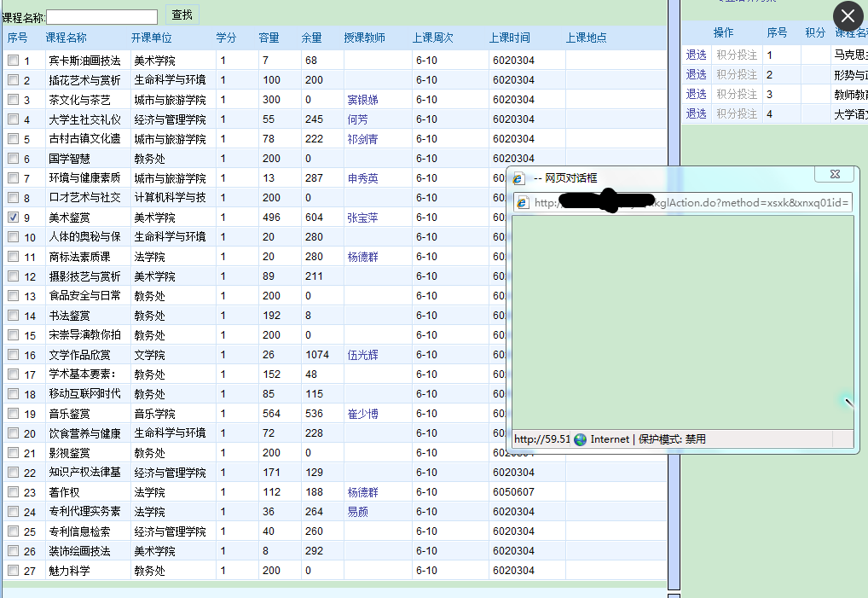Viewport: 868px width, 598px height.
Task: Select checkbox for 大学生社交礼仪
Action: click(14, 119)
